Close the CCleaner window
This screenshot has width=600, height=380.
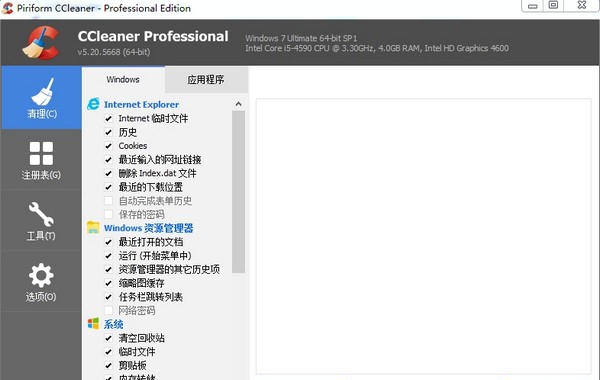582,5
